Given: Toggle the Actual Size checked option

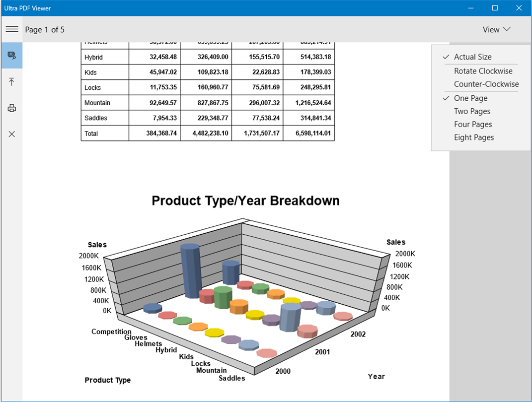Looking at the screenshot, I should [472, 57].
